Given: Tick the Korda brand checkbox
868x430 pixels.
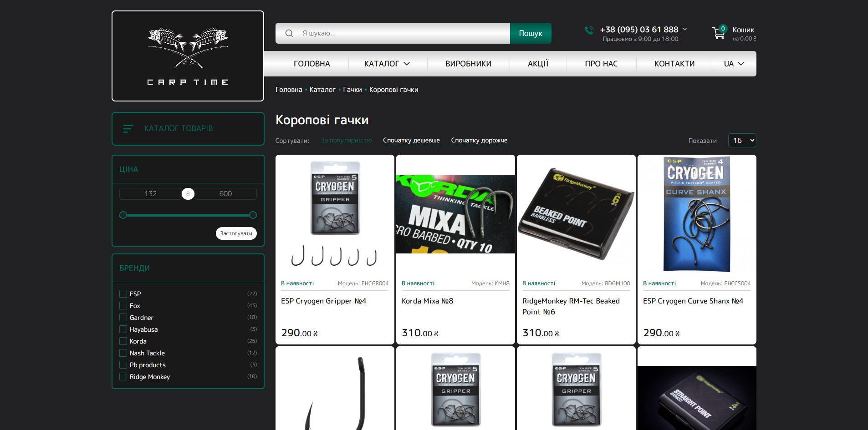Looking at the screenshot, I should point(123,341).
